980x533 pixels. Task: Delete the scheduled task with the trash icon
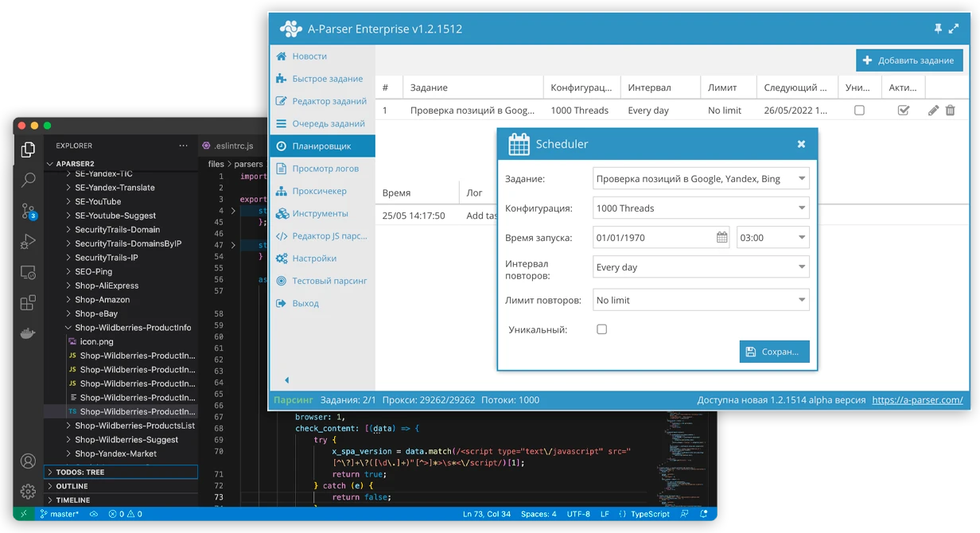[x=950, y=111]
